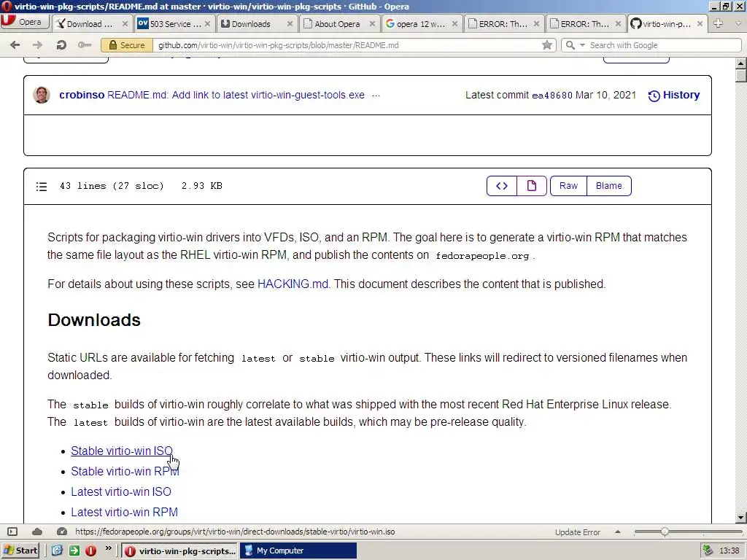Go back with the back arrow
Screen dimensions: 747x560
point(15,45)
